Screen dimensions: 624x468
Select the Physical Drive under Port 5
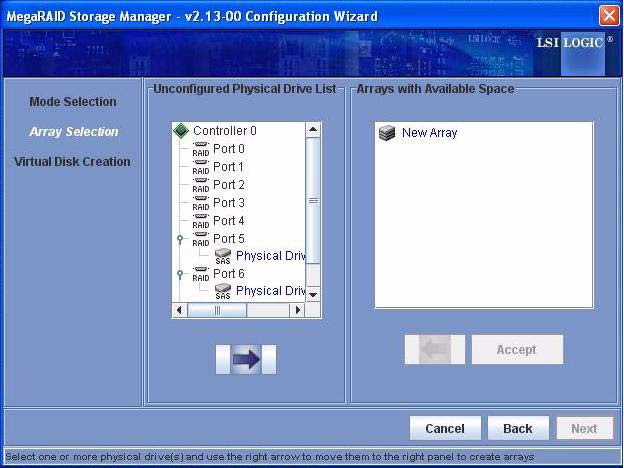click(x=271, y=256)
